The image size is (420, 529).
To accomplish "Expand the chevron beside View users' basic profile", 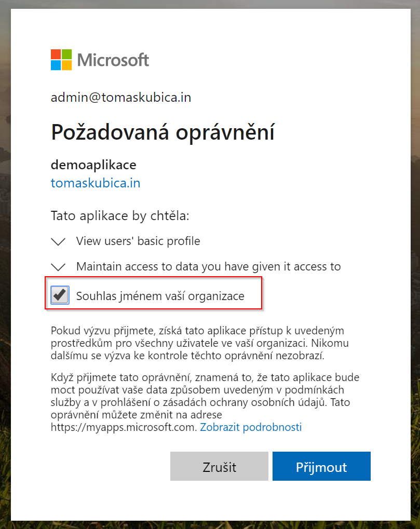I will coord(58,241).
